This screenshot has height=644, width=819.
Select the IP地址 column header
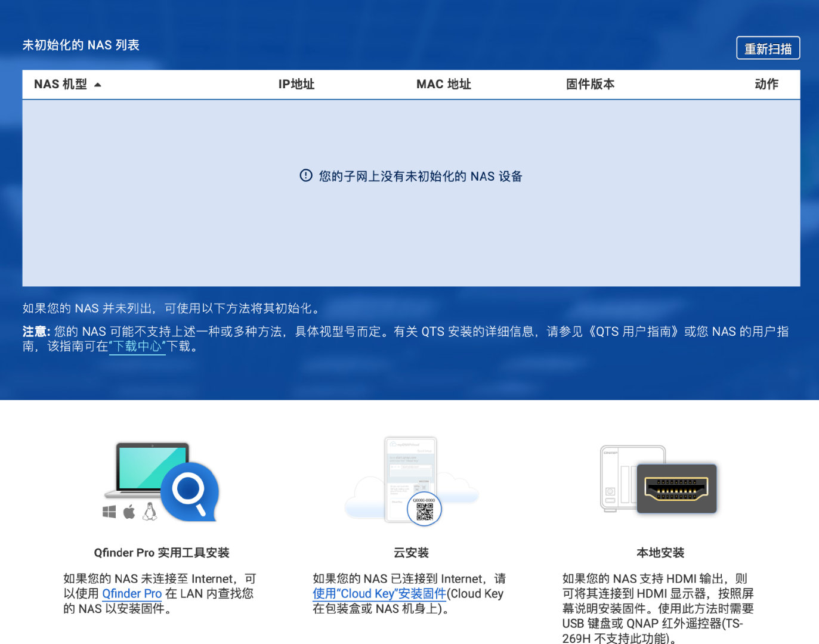click(x=296, y=84)
